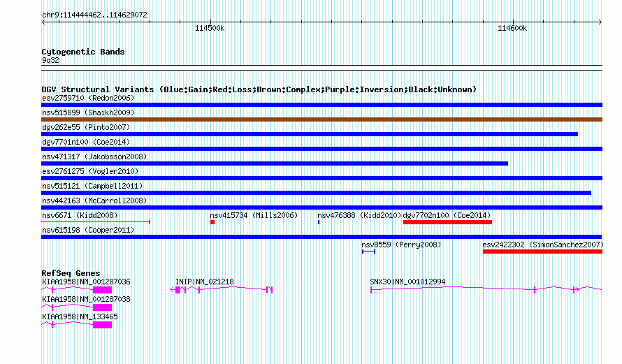Select variant label nsv615198 (Cooper2011)
The image size is (622, 364).
point(88,230)
